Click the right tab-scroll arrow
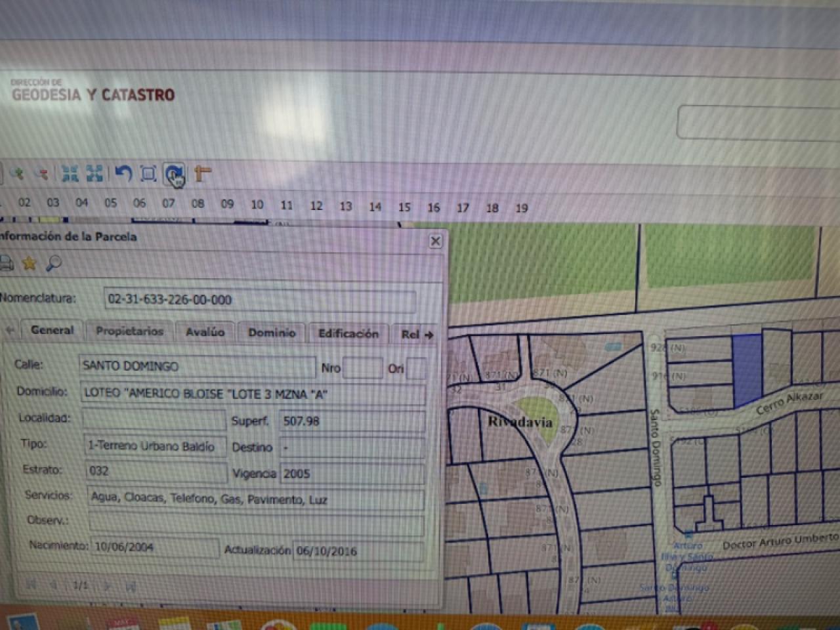 [430, 335]
